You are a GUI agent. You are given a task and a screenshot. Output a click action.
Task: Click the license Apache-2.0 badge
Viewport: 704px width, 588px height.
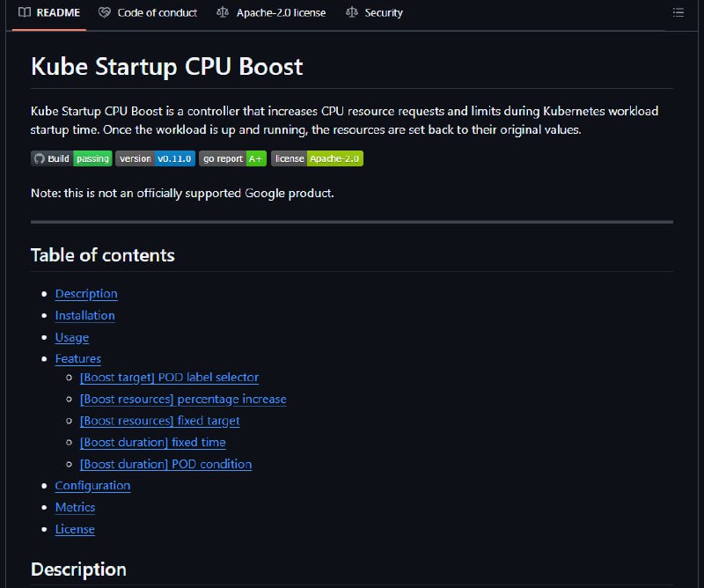tap(317, 158)
